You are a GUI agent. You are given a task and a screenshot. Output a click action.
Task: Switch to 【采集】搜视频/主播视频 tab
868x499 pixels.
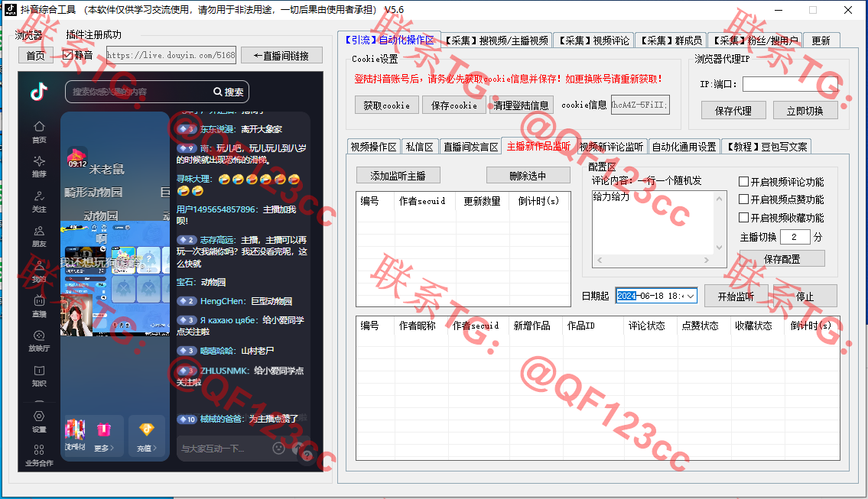496,41
